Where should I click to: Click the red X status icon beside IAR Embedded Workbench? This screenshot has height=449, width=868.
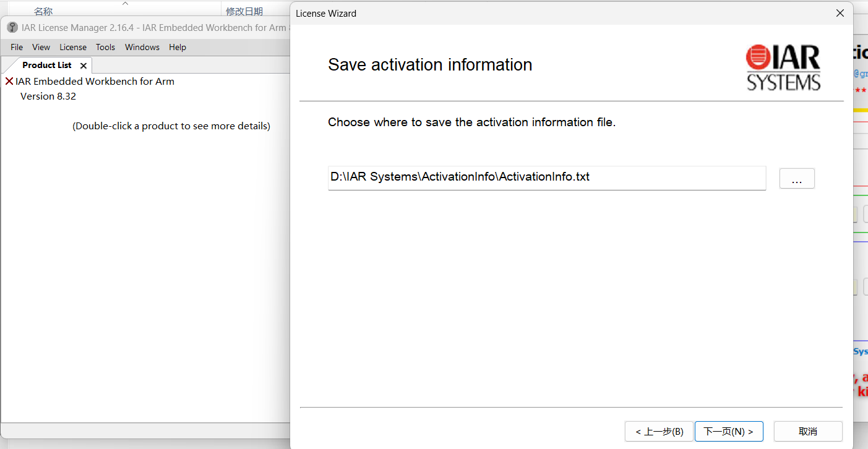(9, 81)
